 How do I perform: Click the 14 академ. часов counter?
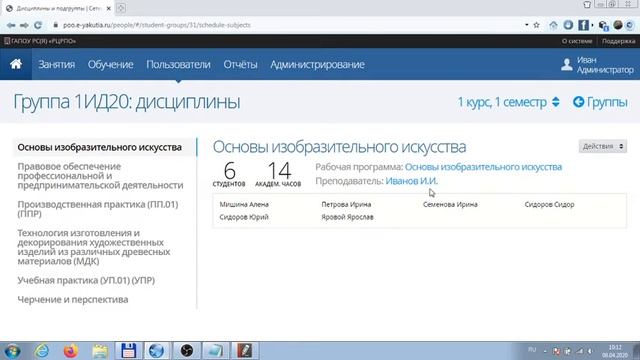pos(278,174)
